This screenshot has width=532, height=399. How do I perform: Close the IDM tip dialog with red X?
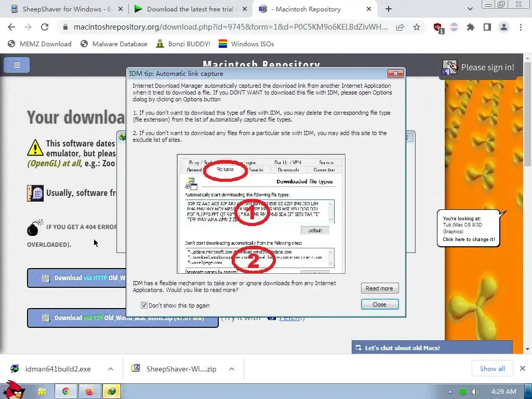pyautogui.click(x=395, y=73)
